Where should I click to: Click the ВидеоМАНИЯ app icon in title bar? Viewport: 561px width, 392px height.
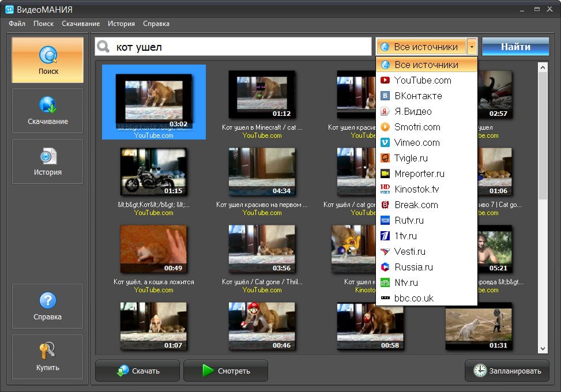tap(9, 9)
